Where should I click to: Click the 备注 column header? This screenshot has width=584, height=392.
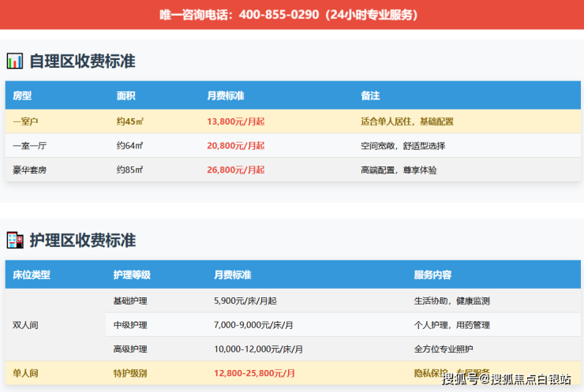tap(370, 95)
